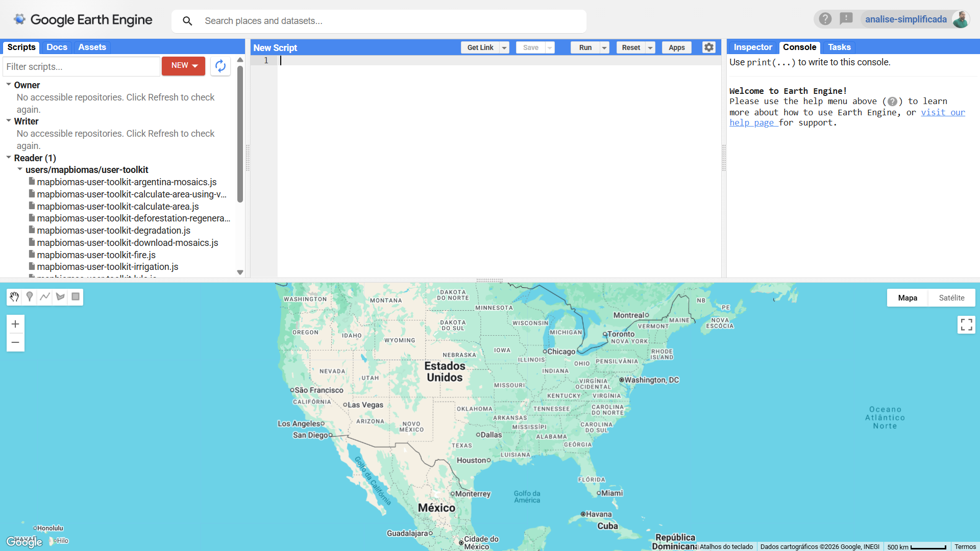
Task: Open the NEW script dropdown
Action: 183,66
